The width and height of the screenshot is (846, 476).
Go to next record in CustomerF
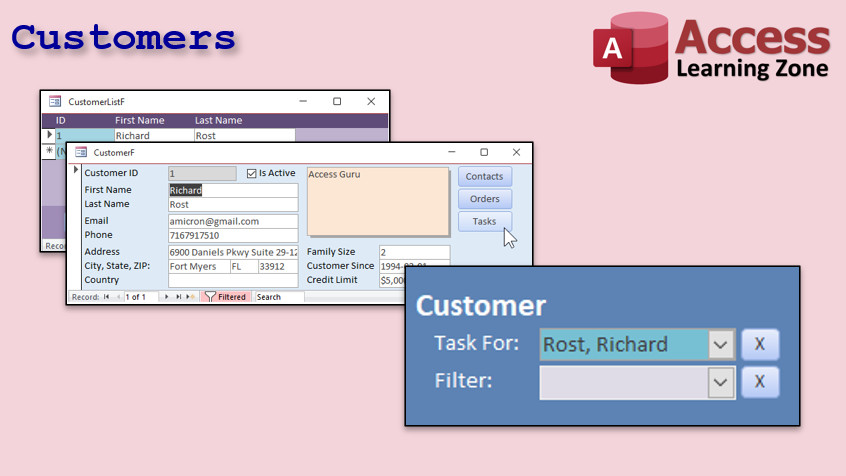click(x=167, y=297)
